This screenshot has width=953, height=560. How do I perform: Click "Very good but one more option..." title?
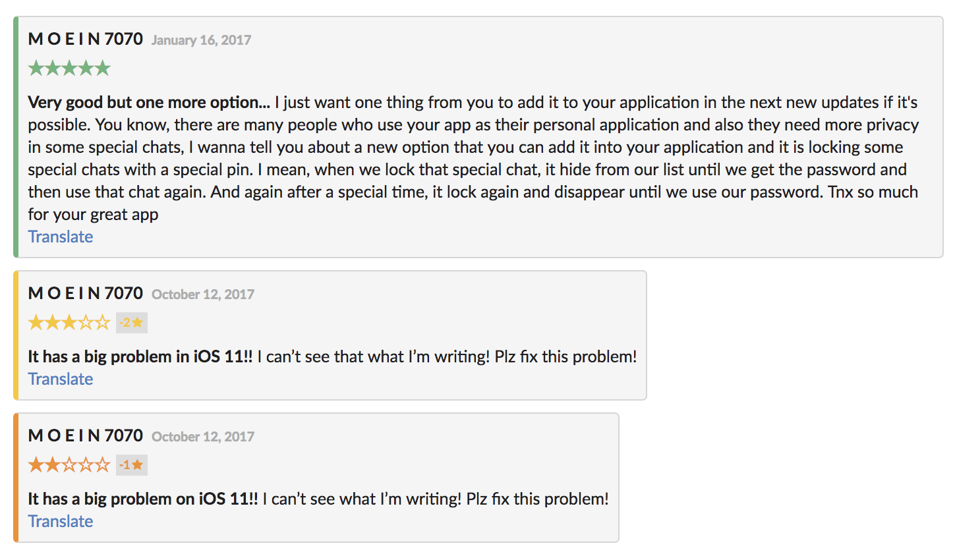[x=149, y=103]
